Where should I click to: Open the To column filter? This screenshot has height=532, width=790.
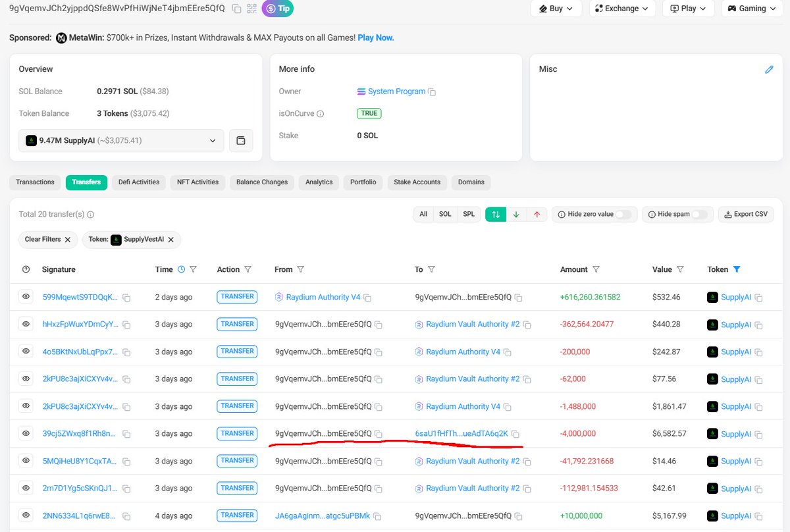[x=432, y=269]
